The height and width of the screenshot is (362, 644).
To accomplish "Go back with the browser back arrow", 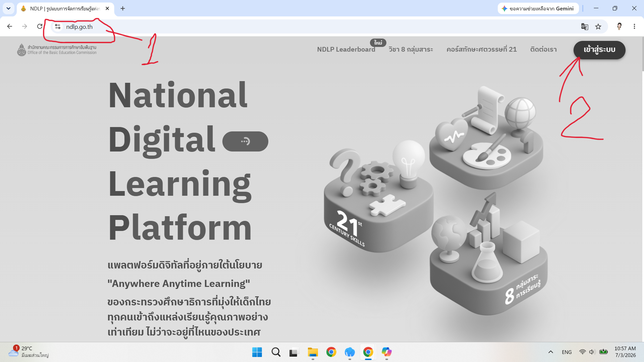I will click(10, 26).
